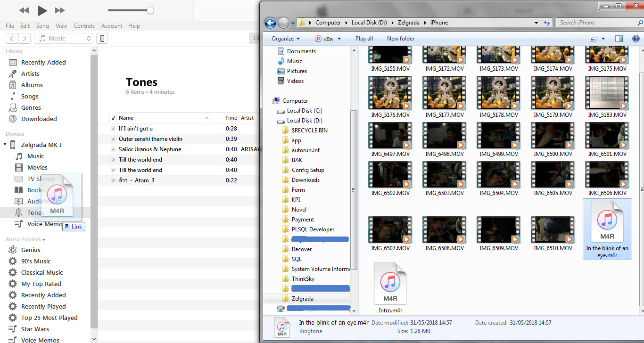
Task: Toggle checkbox for Sailor Uranus & Neptune
Action: click(x=113, y=149)
